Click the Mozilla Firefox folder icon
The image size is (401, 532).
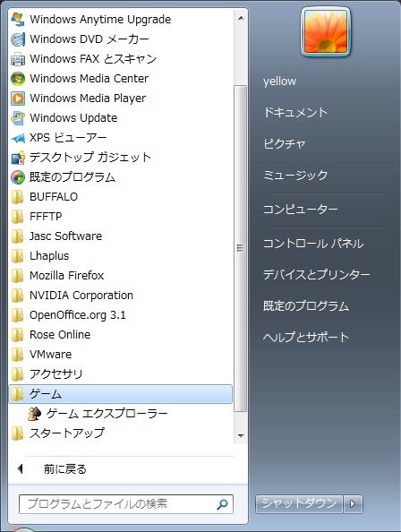17,276
